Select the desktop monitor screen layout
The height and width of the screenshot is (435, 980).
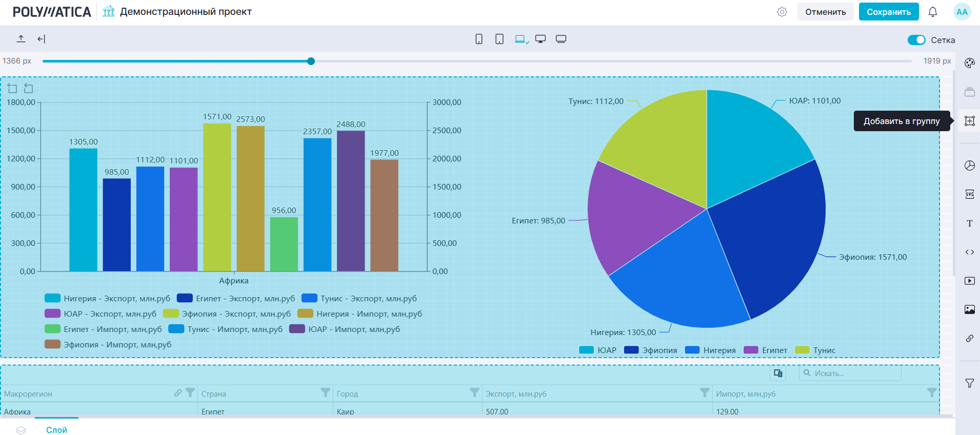click(541, 39)
